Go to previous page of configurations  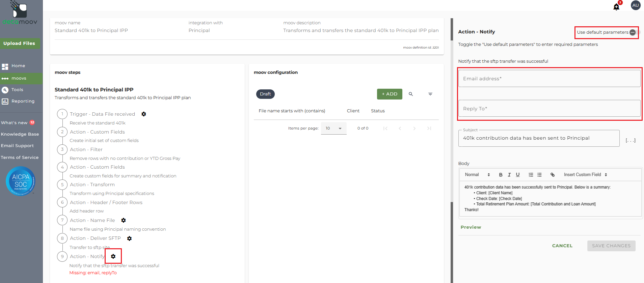(x=400, y=129)
